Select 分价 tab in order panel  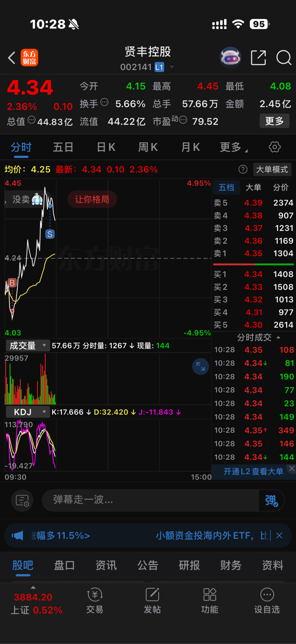point(281,187)
